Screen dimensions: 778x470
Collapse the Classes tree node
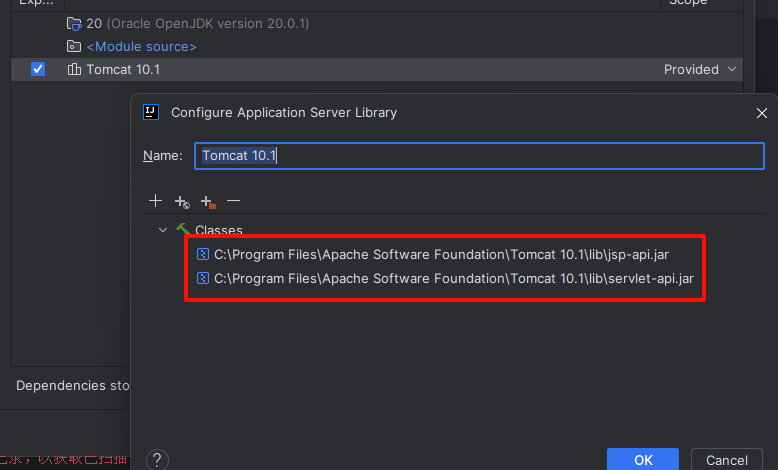coord(163,230)
